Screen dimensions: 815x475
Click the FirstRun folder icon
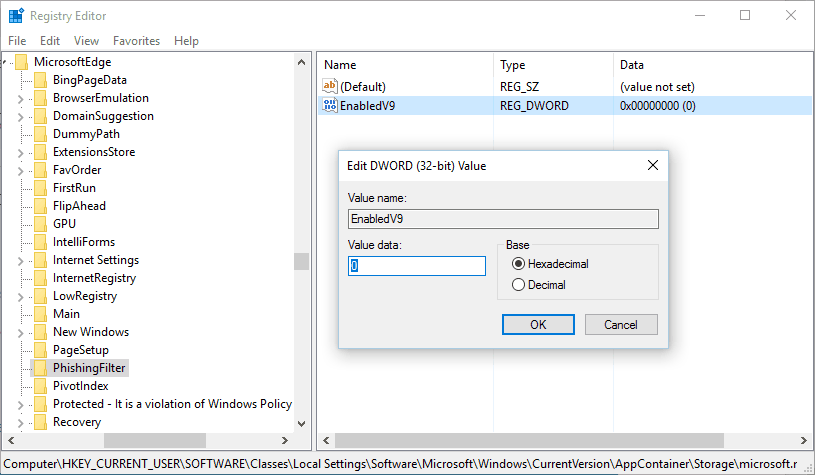click(x=41, y=188)
